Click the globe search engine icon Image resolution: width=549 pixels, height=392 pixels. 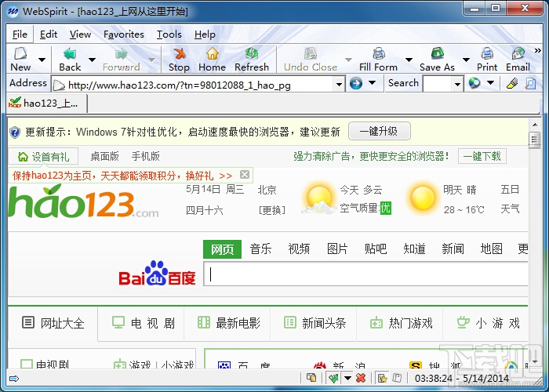tap(474, 83)
